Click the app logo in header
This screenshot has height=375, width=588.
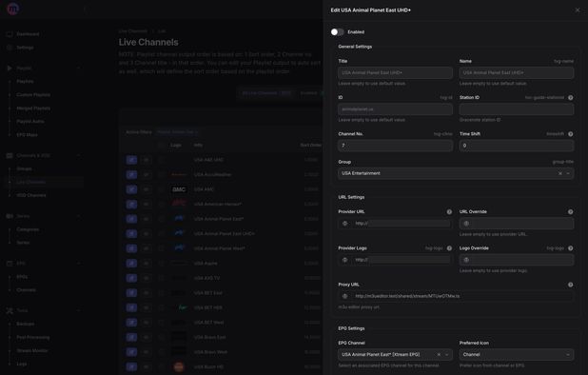13,9
